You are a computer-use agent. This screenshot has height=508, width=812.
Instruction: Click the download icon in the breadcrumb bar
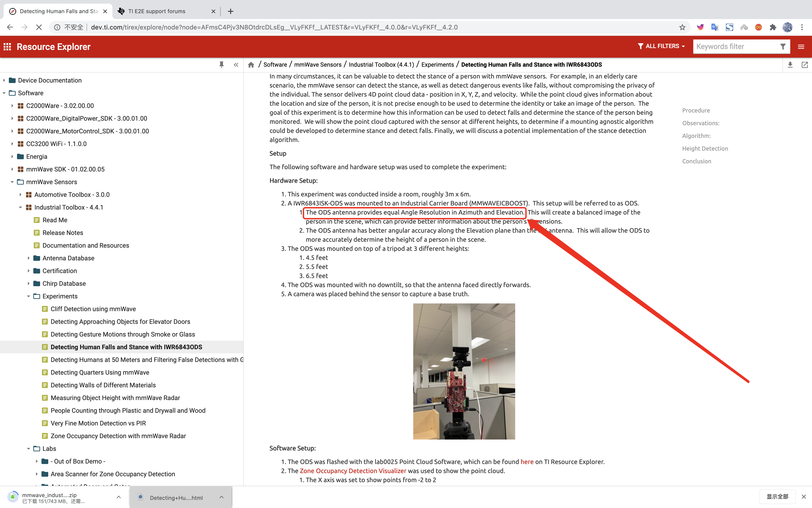point(790,65)
